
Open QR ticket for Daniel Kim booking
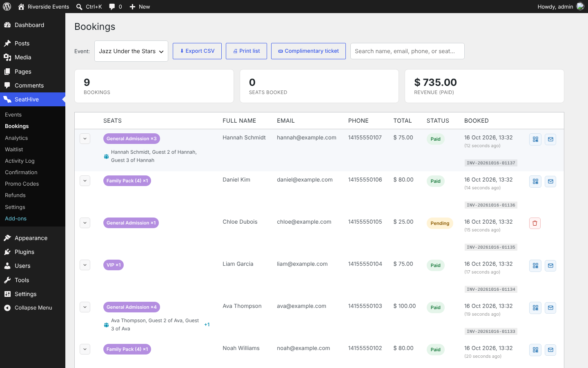click(x=535, y=182)
